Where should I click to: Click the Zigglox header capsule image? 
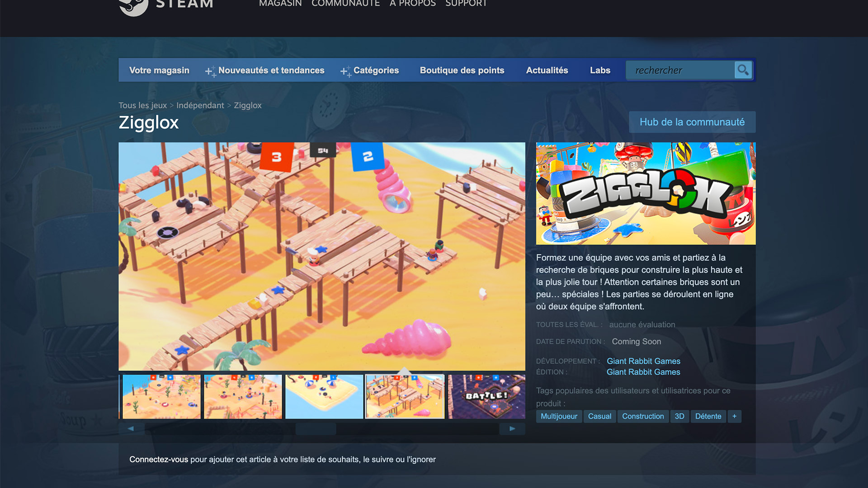[x=646, y=194]
